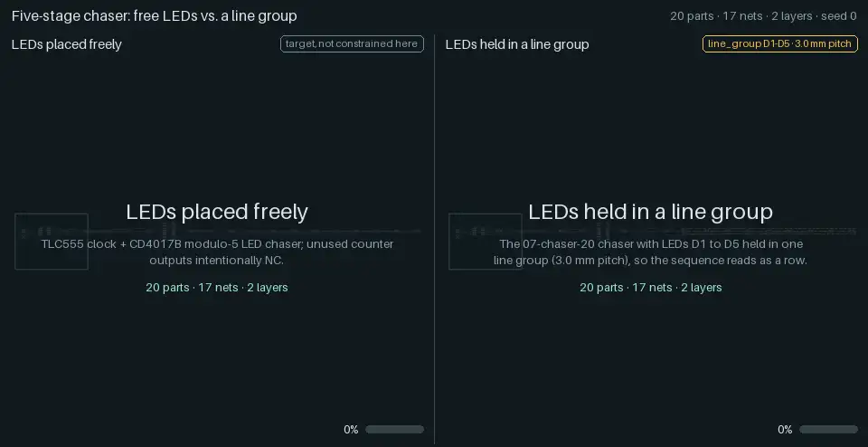Click the large 'LEDs held in a line group' title
The height and width of the screenshot is (447, 868).
pos(650,212)
